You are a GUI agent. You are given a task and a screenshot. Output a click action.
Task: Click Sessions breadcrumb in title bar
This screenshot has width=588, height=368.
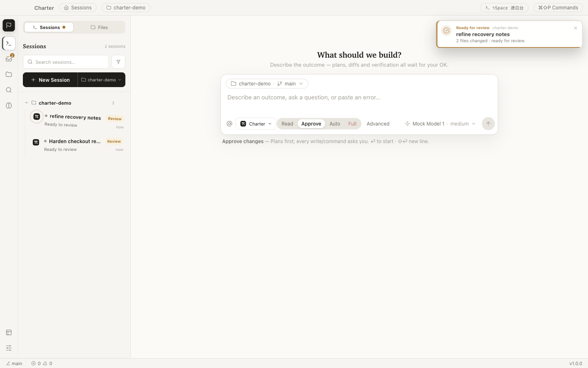pos(78,8)
